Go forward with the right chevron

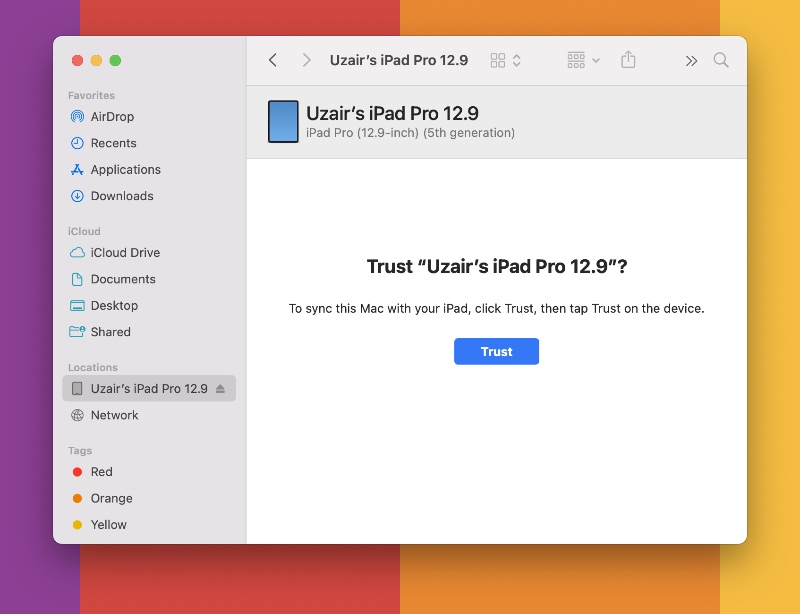tap(306, 60)
